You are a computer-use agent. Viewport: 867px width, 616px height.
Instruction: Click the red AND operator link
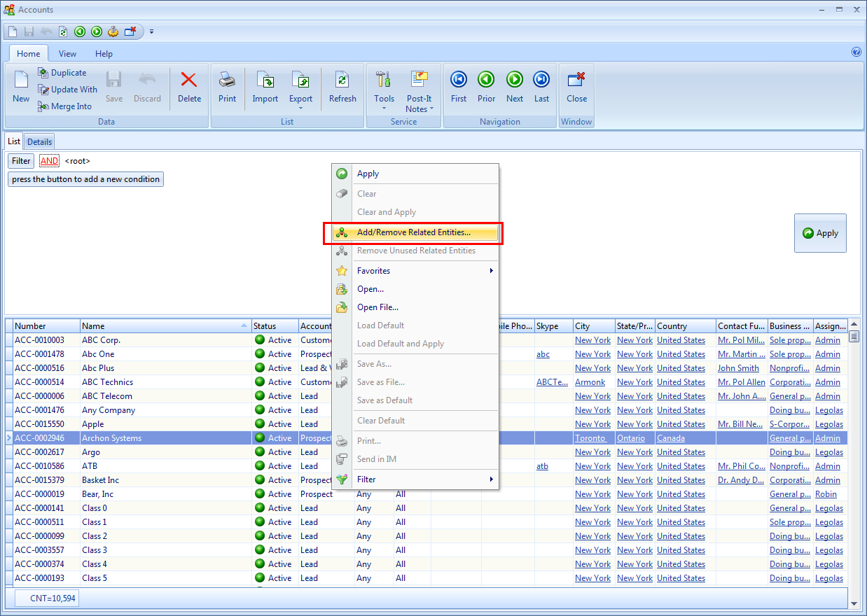49,161
